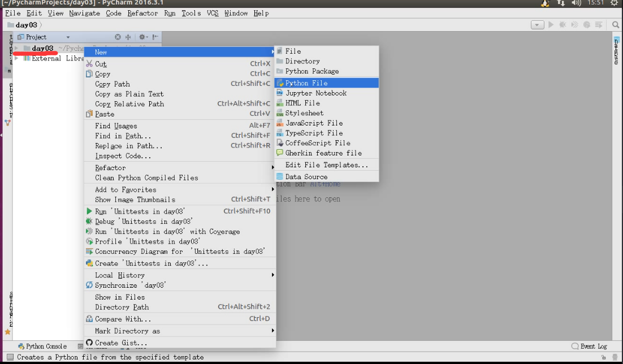Image resolution: width=623 pixels, height=364 pixels.
Task: Open Search Everywhere magnifier icon
Action: [x=616, y=25]
